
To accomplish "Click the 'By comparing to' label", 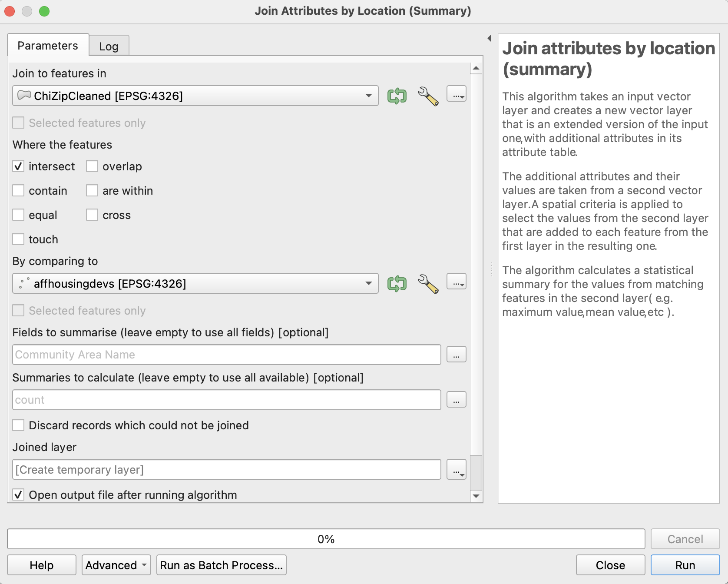I will (x=55, y=261).
